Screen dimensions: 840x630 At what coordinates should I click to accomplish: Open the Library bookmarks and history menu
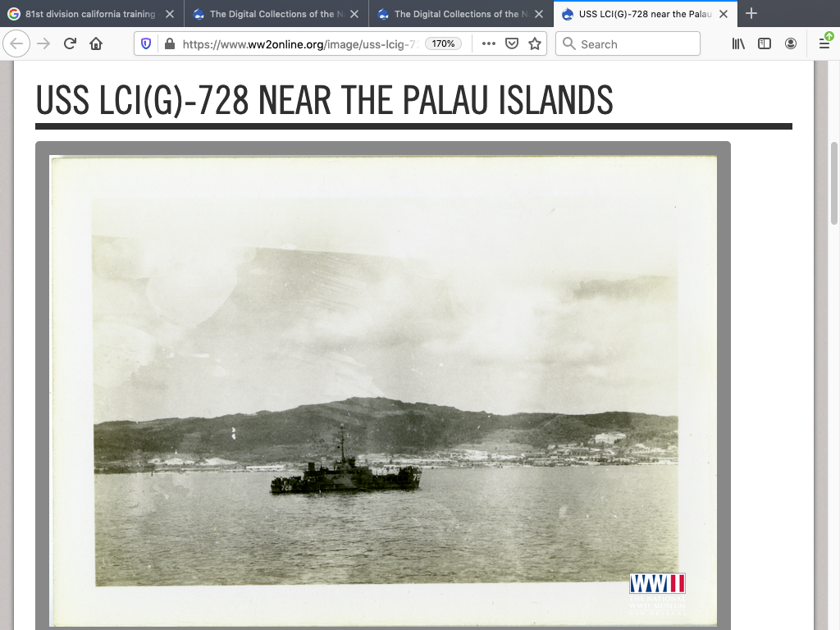(738, 44)
